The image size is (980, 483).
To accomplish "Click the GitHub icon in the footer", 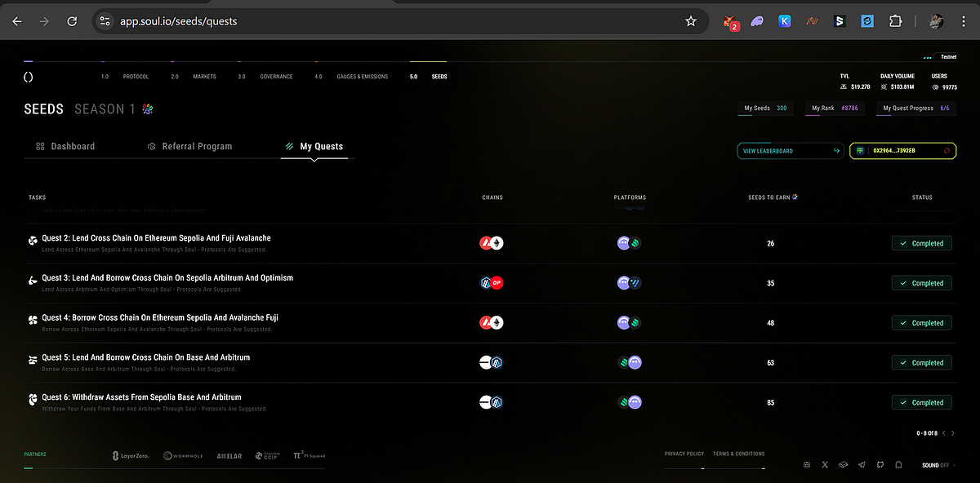I will pyautogui.click(x=880, y=464).
